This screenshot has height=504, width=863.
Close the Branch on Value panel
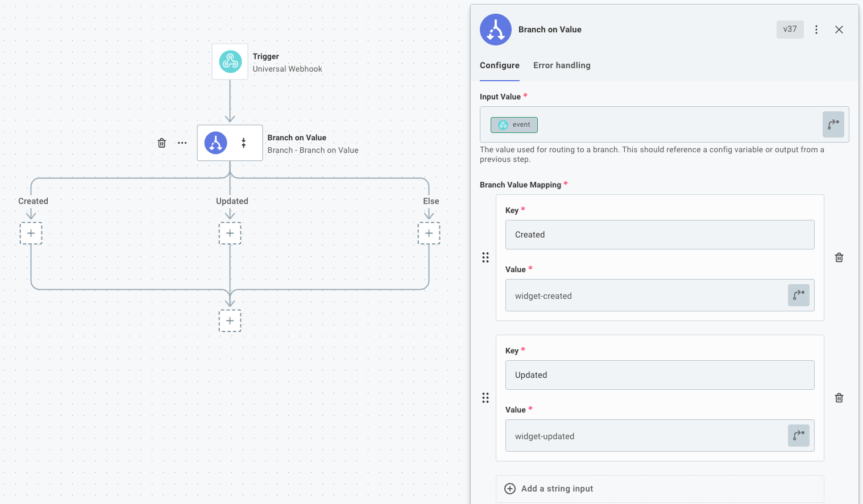tap(839, 30)
